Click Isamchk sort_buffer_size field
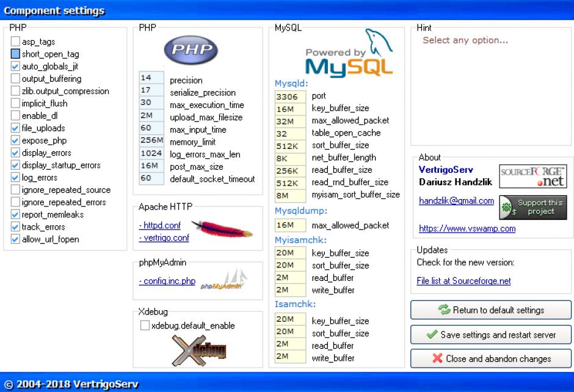This screenshot has width=574, height=392. [x=290, y=332]
